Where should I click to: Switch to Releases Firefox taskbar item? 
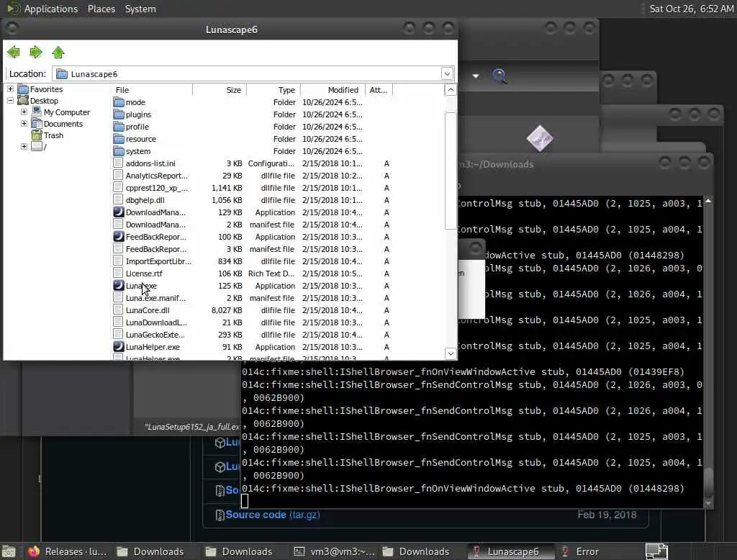pos(67,551)
